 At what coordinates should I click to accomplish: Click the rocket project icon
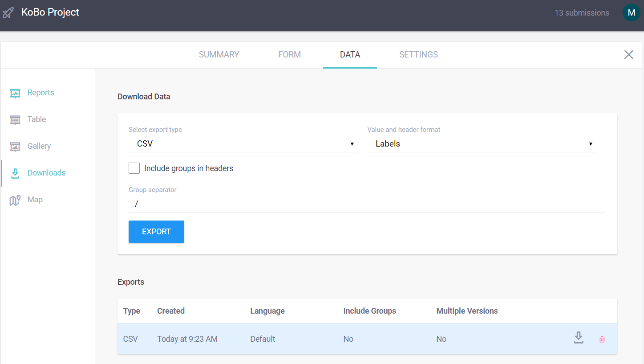pos(8,12)
